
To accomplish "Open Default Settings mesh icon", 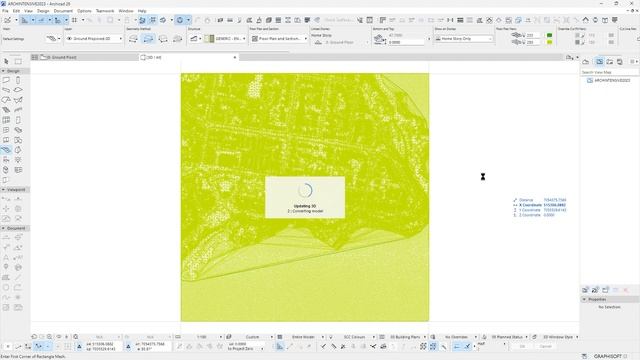I will click(51, 39).
